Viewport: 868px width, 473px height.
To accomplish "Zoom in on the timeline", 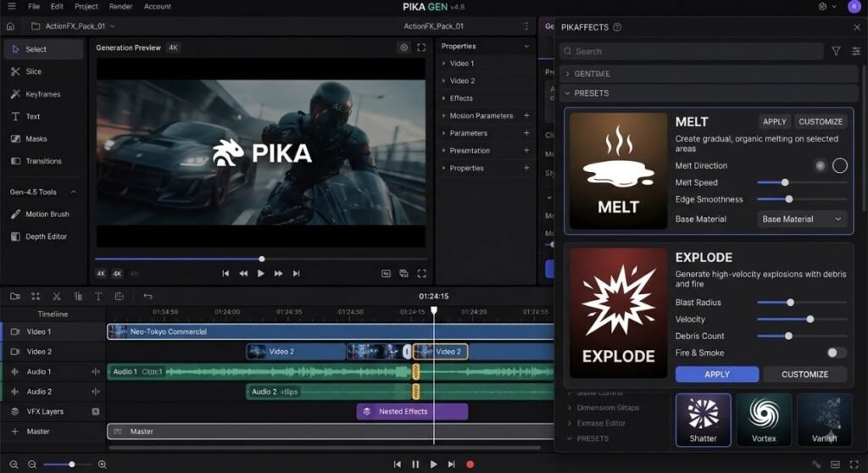I will [x=102, y=465].
